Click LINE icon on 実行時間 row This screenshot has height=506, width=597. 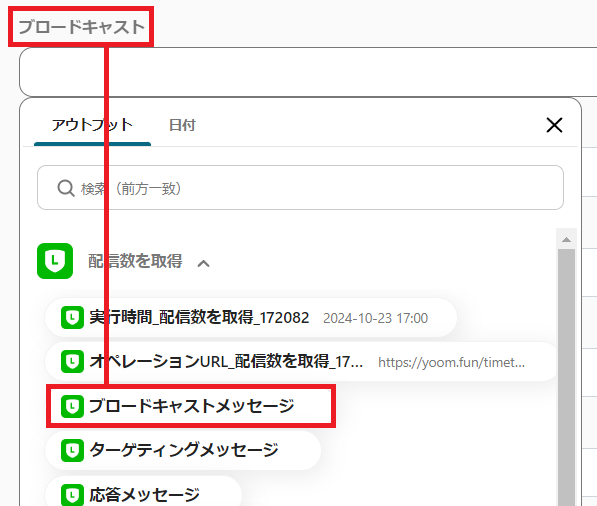72,318
